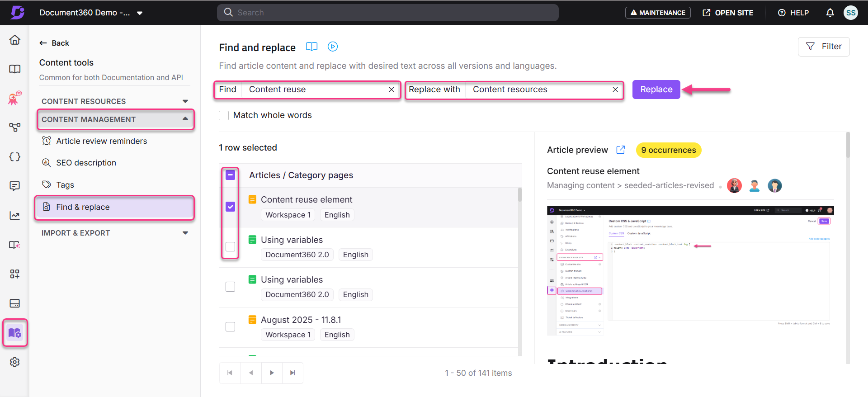Click the purple Replace button
The image size is (868, 397).
(x=656, y=90)
